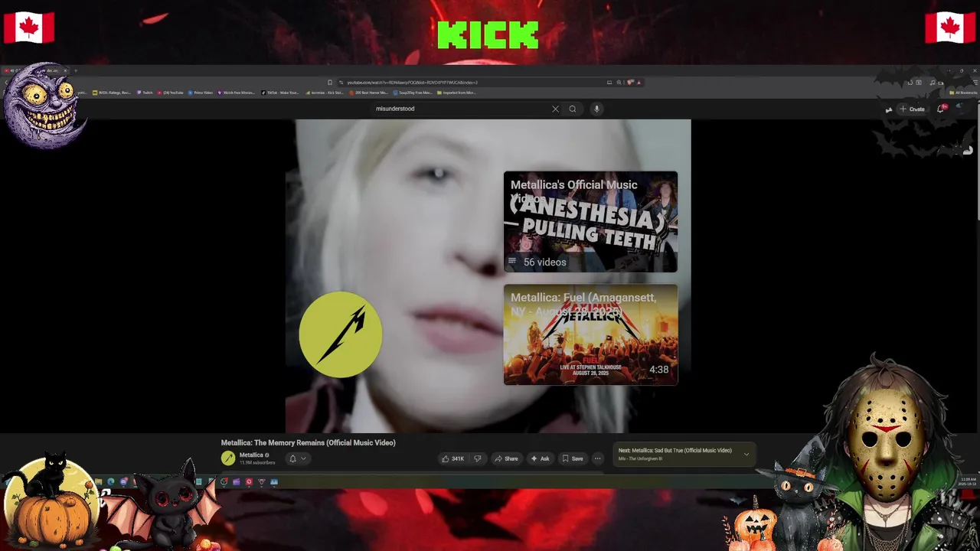The image size is (980, 551).
Task: Toggle the channel notification bell under the video
Action: (292, 458)
